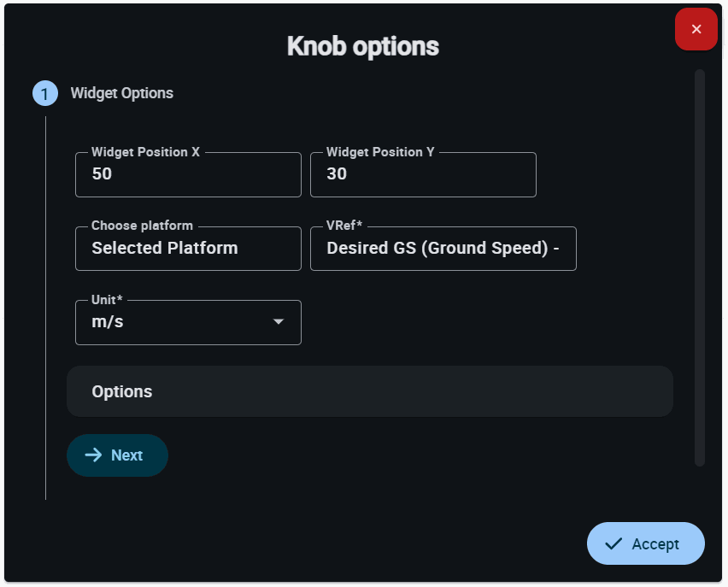This screenshot has width=728, height=587.
Task: Click the vertical scrollbar of the dialog
Action: pos(700,267)
